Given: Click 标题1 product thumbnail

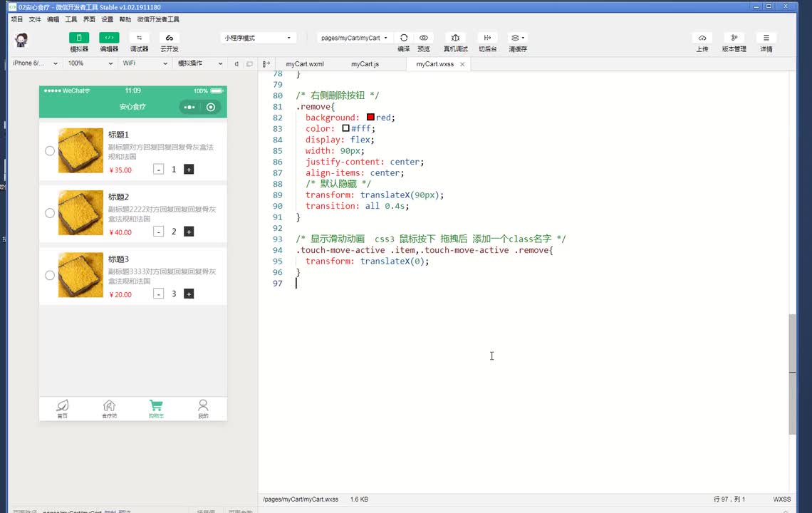Looking at the screenshot, I should (x=80, y=150).
